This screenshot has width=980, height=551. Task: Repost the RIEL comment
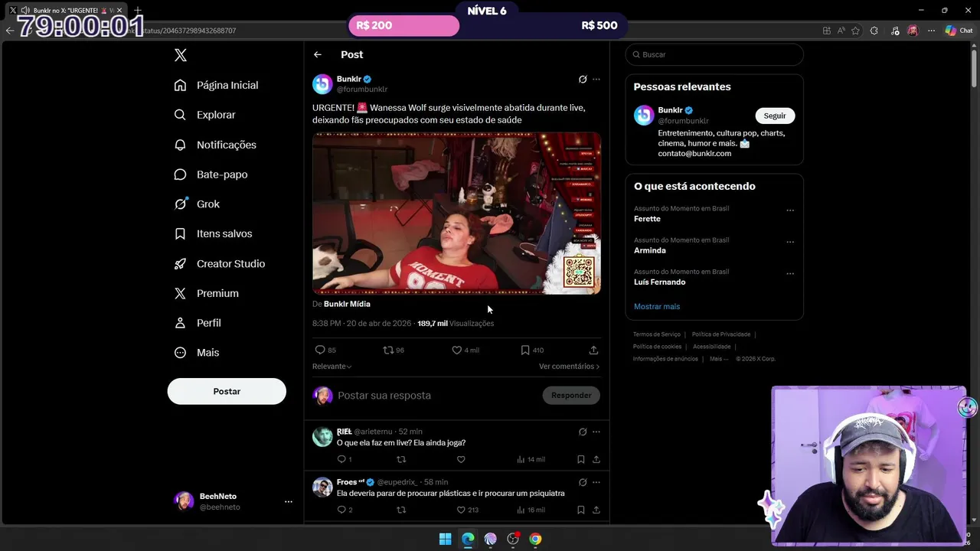click(x=401, y=459)
